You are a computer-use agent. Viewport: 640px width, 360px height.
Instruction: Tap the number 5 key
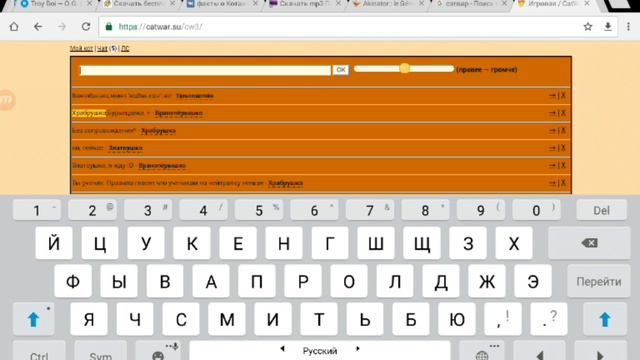click(259, 210)
